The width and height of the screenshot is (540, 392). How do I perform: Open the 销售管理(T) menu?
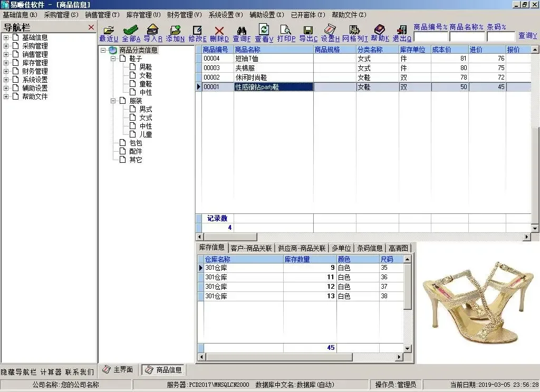click(x=102, y=15)
